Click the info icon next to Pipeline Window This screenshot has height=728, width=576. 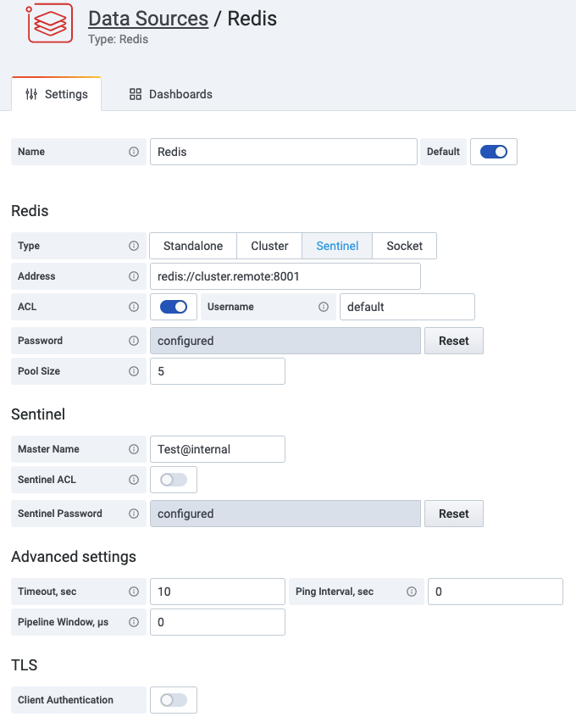134,622
